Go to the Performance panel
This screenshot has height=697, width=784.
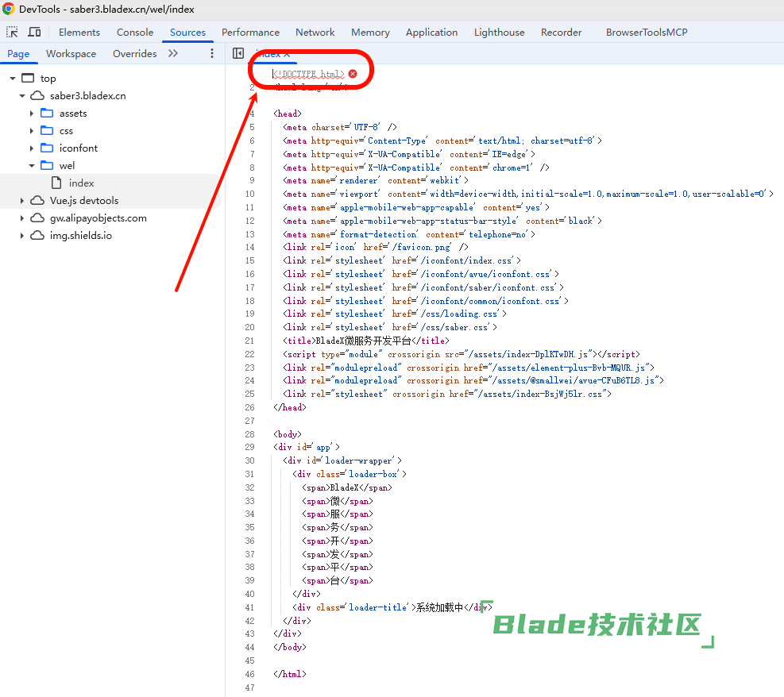(x=250, y=33)
